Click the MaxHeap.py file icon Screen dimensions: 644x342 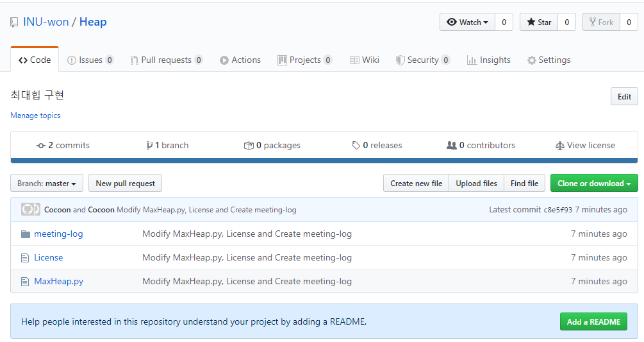[x=25, y=282]
